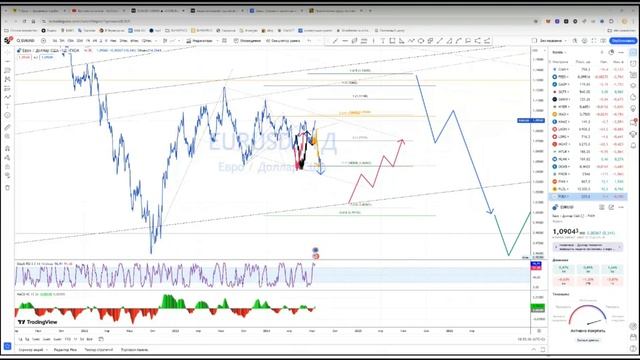Pick vertical line from favorites drawing toolbar

(373, 41)
